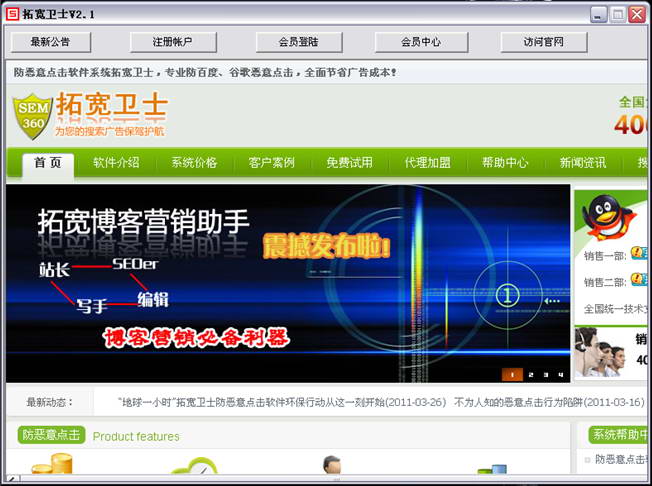Click the Product features text

tap(136, 437)
